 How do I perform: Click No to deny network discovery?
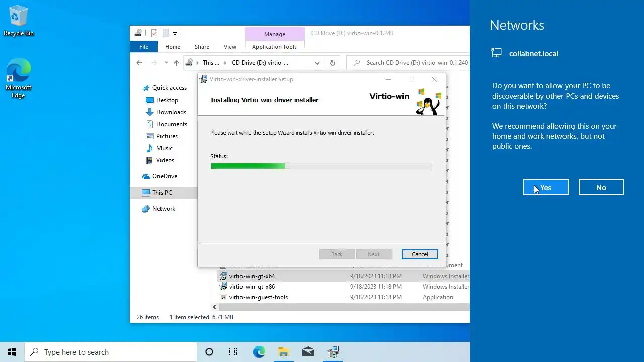(x=601, y=187)
